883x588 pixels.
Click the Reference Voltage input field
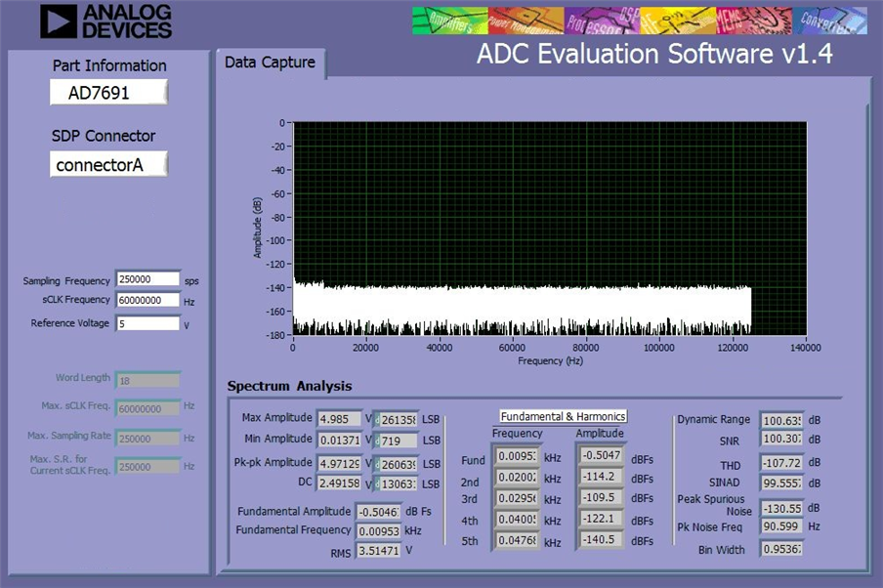click(148, 324)
